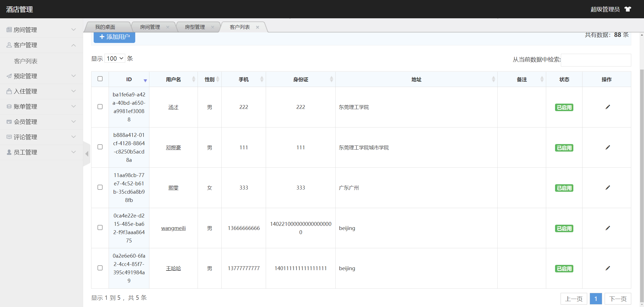Select the 会员管理 sidebar icon

[x=9, y=122]
